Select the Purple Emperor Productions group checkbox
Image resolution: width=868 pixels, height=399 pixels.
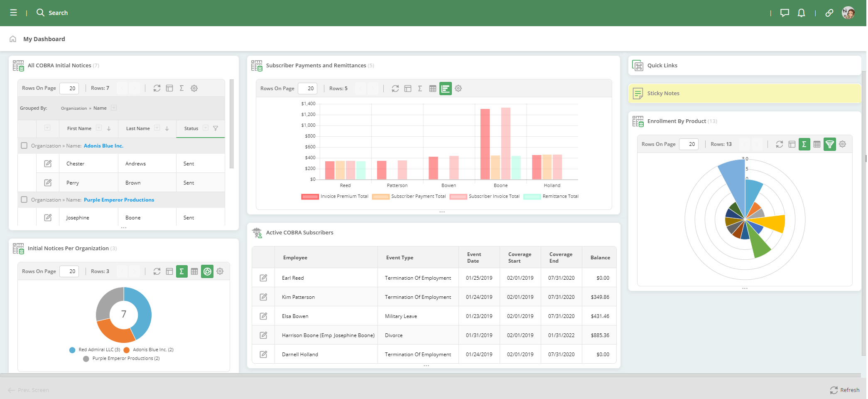coord(24,199)
